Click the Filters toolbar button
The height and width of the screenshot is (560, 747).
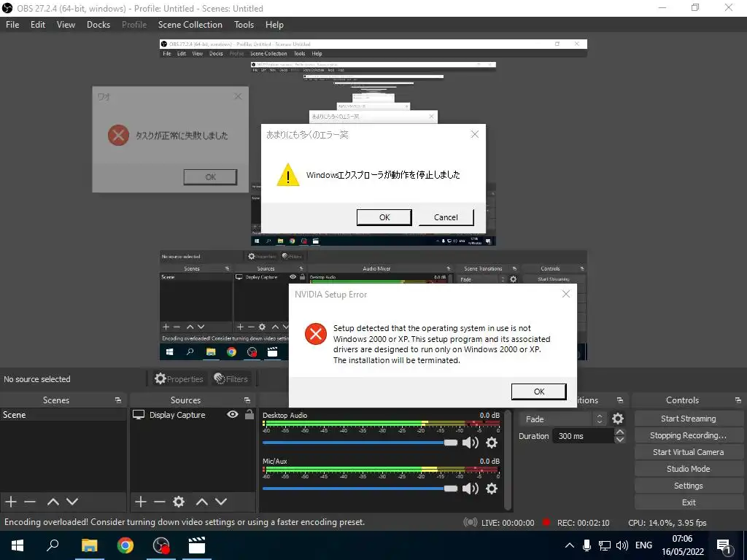tap(231, 379)
